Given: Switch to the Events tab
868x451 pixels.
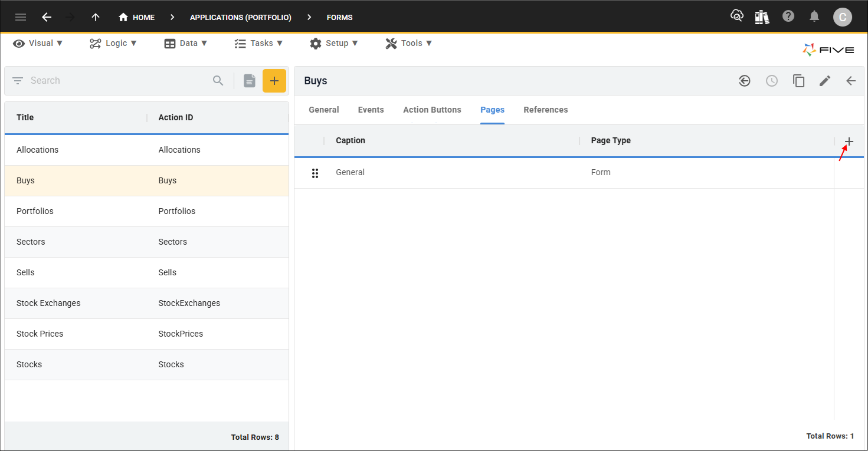Looking at the screenshot, I should tap(371, 110).
